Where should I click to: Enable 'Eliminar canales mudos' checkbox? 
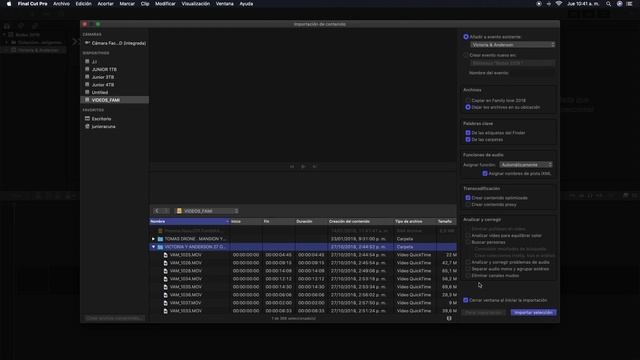[468, 276]
